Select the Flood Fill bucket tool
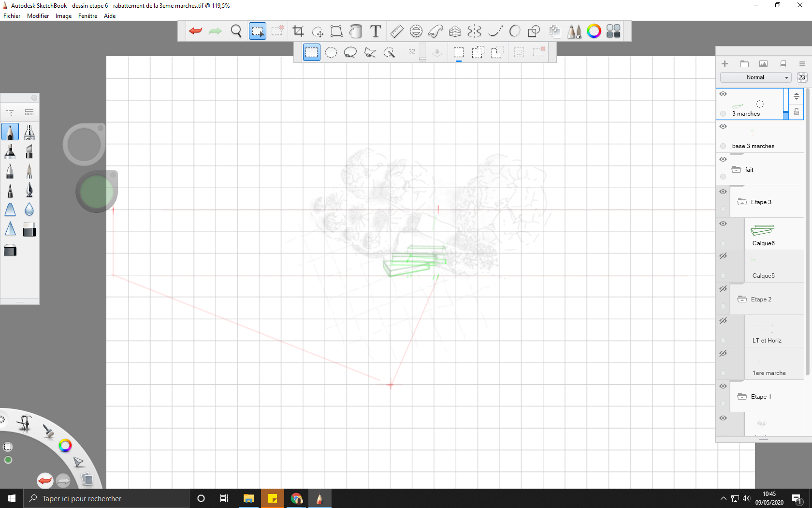This screenshot has height=508, width=812. (356, 31)
